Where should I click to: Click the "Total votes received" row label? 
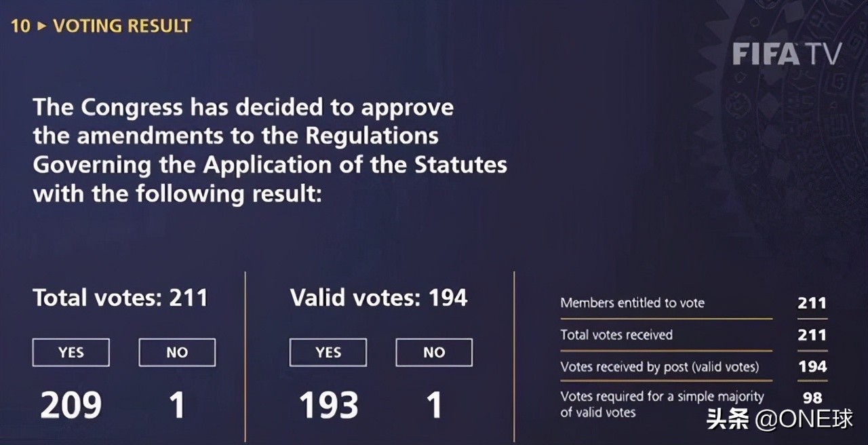[616, 335]
